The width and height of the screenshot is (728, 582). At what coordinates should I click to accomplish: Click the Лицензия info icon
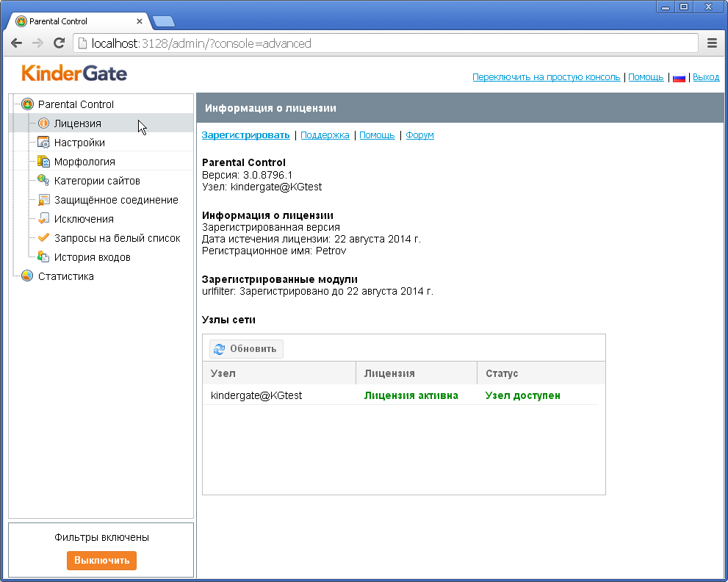pos(43,123)
